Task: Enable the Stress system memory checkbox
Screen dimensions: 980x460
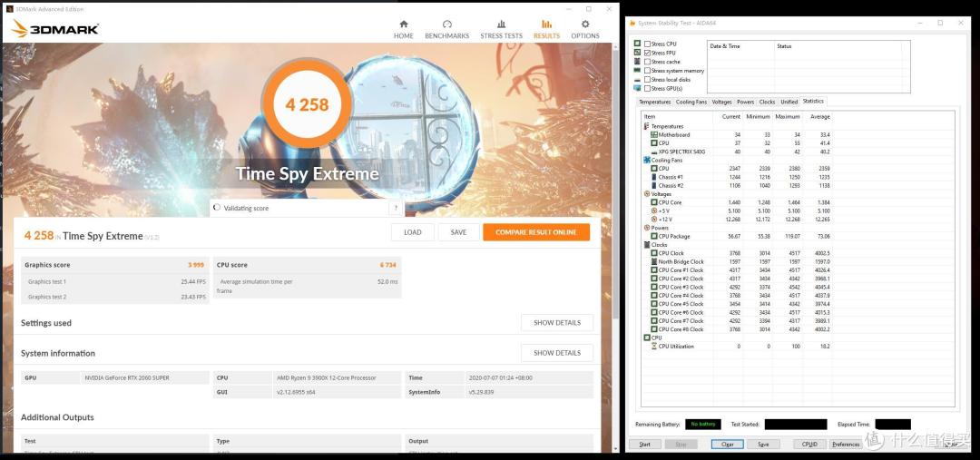Action: tap(647, 71)
